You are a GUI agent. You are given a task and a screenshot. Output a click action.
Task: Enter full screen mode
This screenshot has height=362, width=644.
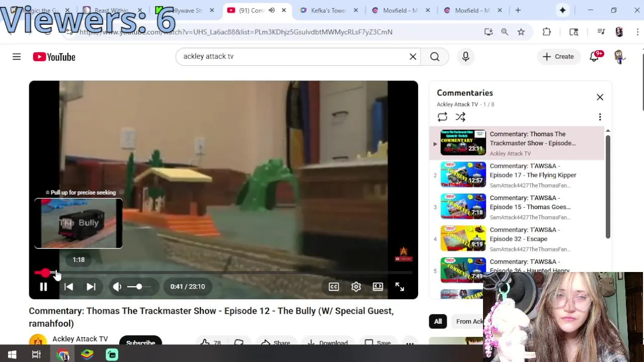(399, 287)
